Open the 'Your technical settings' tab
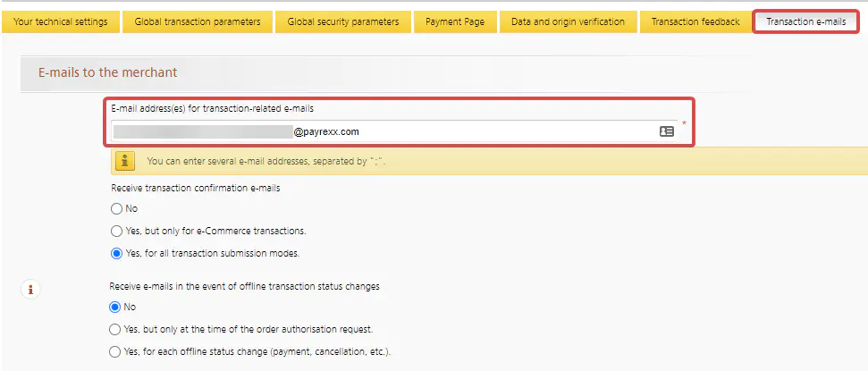 coord(60,21)
